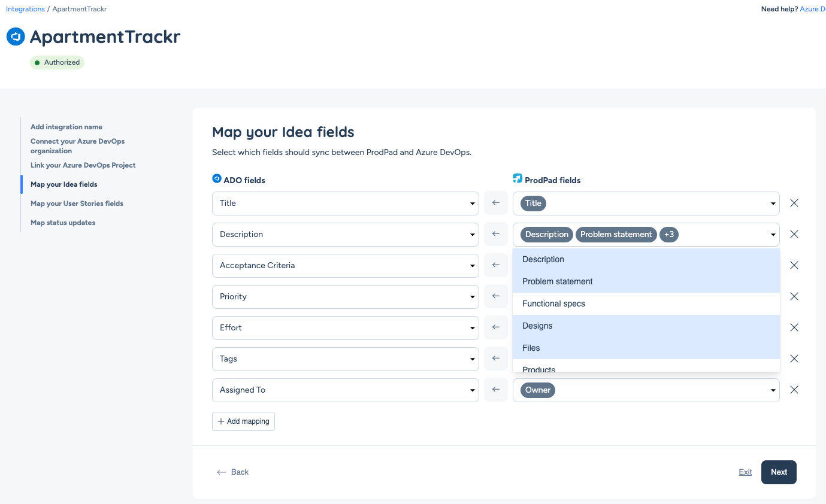Screen dimensions: 826x504
Task: Open the Title ADO field dropdown
Action: 346,204
